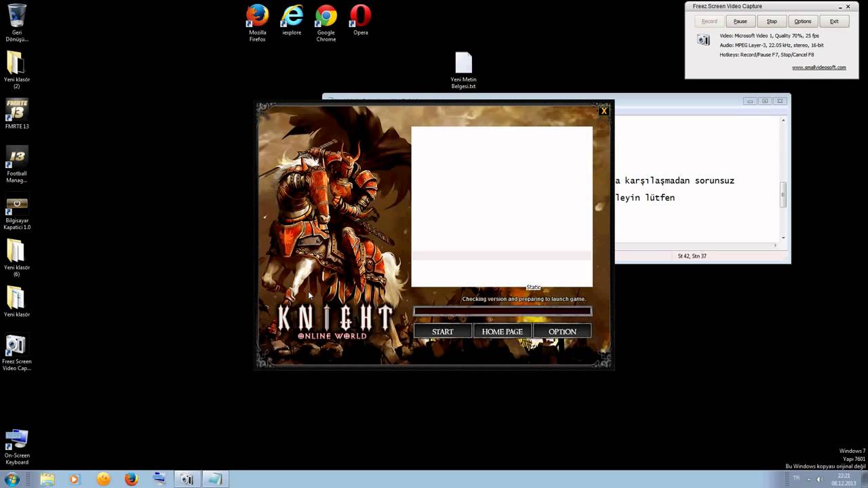Screen dimensions: 868x488
Task: Click the 'Audio: MPEG Layer-3' info line
Action: (x=771, y=45)
